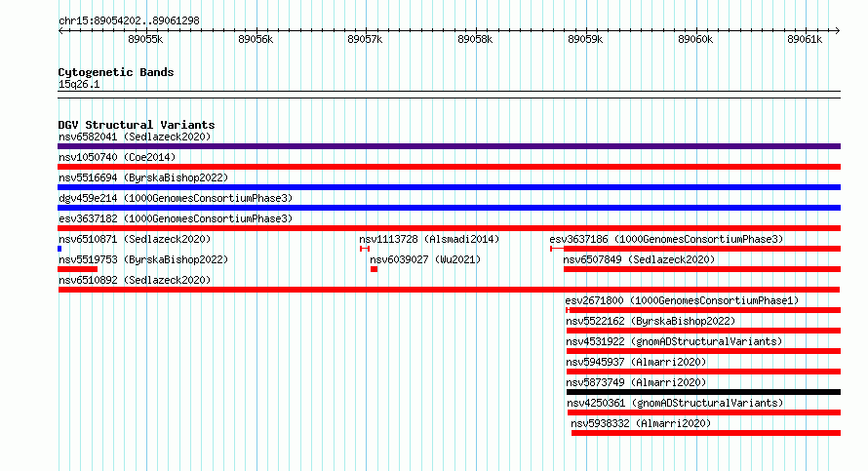Open nsv6507849 (Sedlazeck2020) label
This screenshot has height=471, width=868.
click(x=640, y=259)
